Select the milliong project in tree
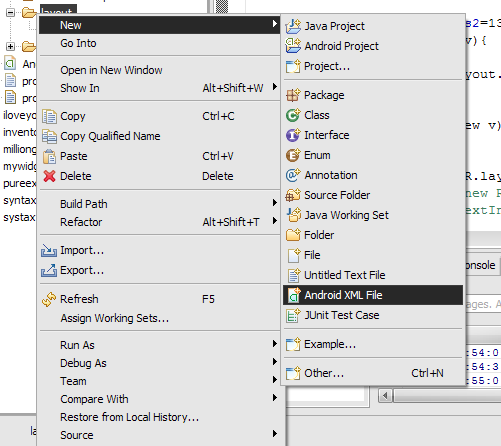The width and height of the screenshot is (501, 446). (19, 149)
